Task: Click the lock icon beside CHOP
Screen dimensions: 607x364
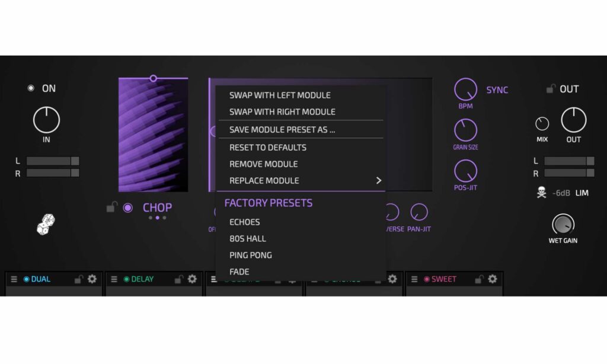Action: click(111, 207)
